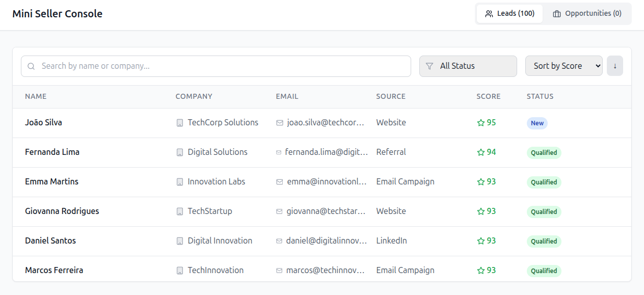Click the search magnifier icon
Viewport: 644px width, 295px height.
point(32,66)
